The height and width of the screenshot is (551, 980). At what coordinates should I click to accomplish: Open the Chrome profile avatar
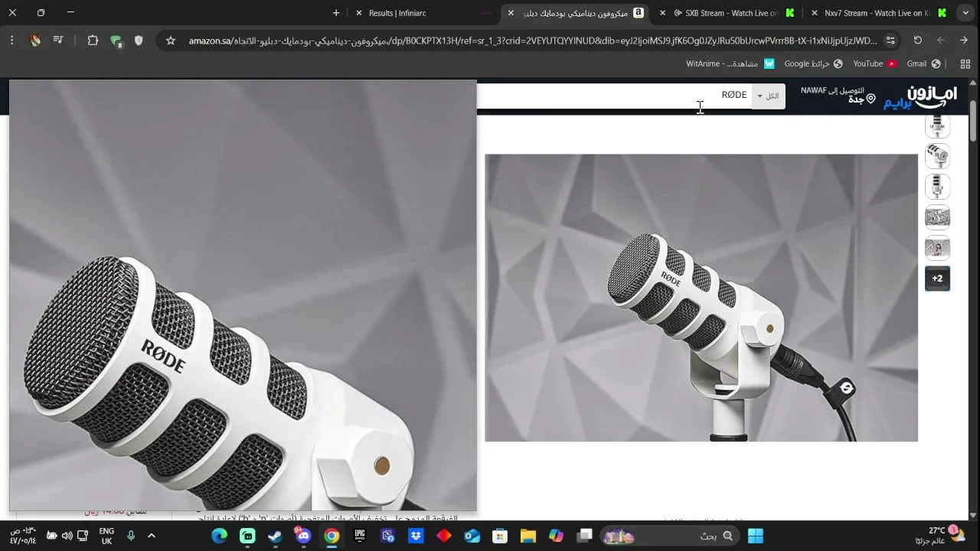point(35,41)
